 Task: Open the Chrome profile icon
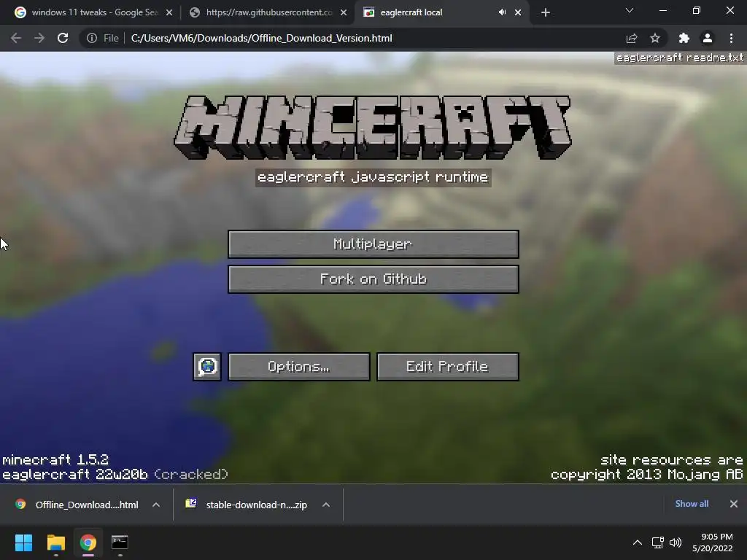point(708,38)
